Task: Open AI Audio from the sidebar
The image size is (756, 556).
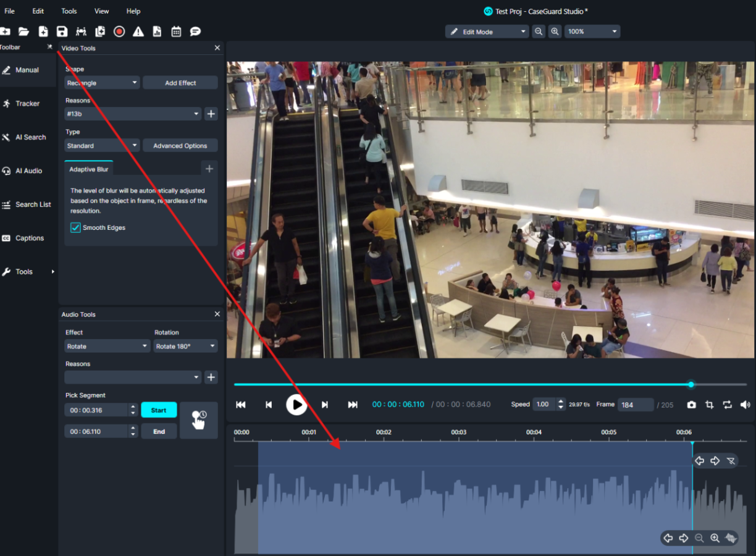Action: click(x=28, y=171)
